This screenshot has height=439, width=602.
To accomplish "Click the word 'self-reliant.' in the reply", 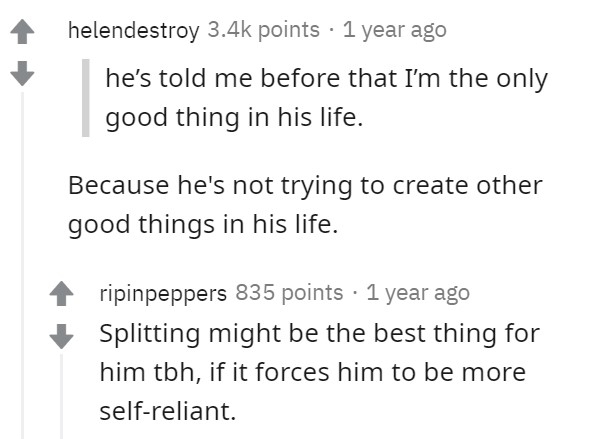I will pos(167,411).
